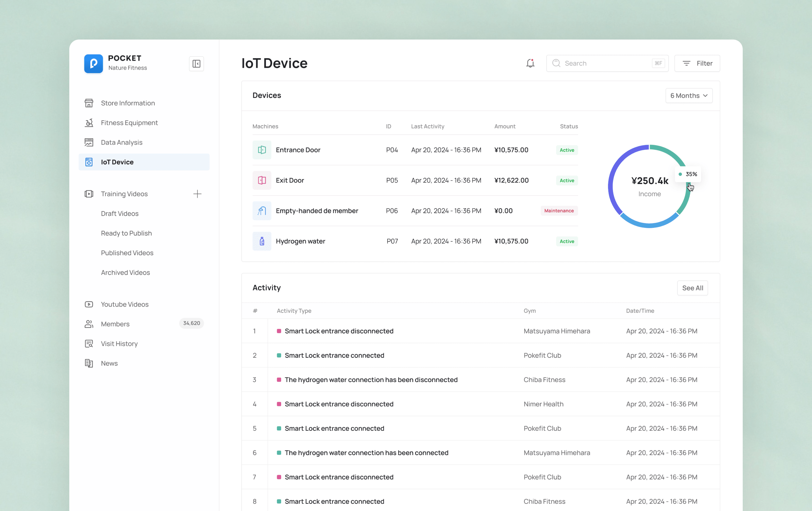Click green status dot of activity row 6
The height and width of the screenshot is (511, 812).
tap(279, 453)
